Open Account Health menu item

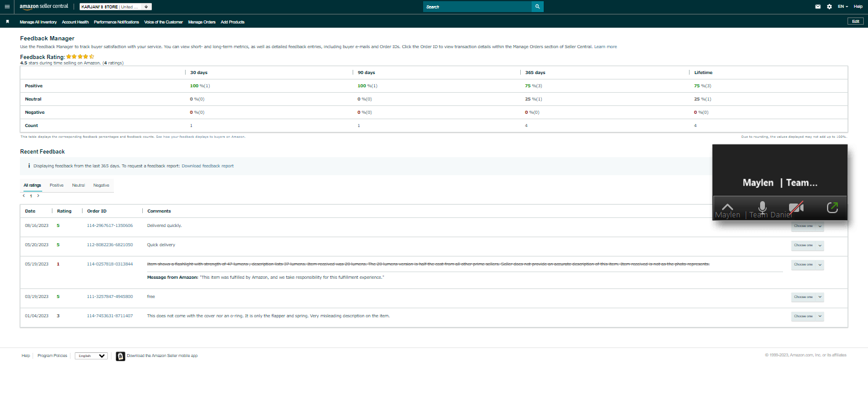pyautogui.click(x=75, y=22)
